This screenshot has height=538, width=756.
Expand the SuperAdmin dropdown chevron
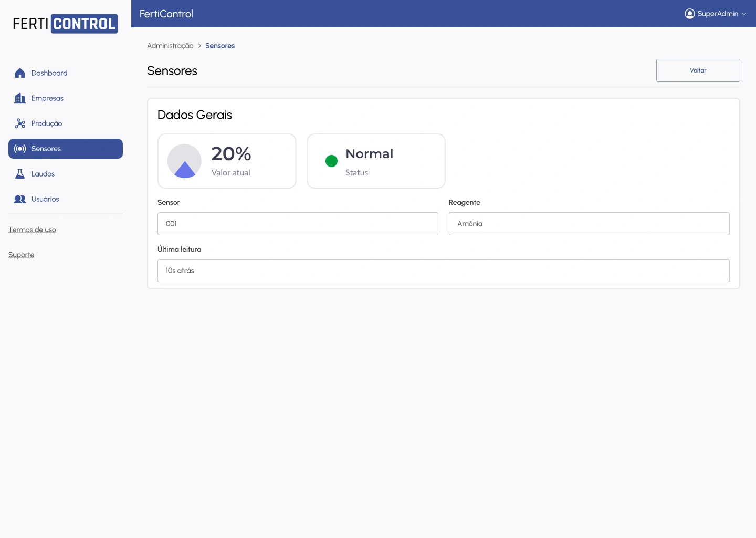[x=744, y=14]
